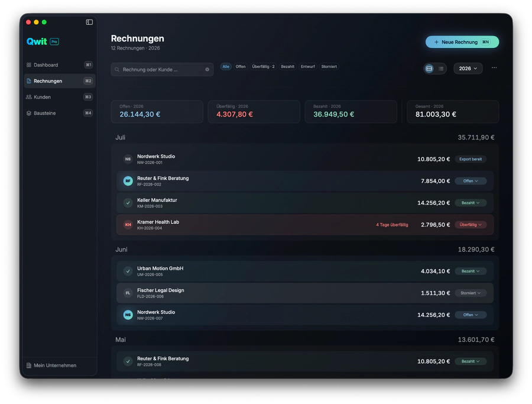Click the Urban Motion GmbH amount 4.034,10 €
This screenshot has height=404, width=532.
(x=435, y=272)
